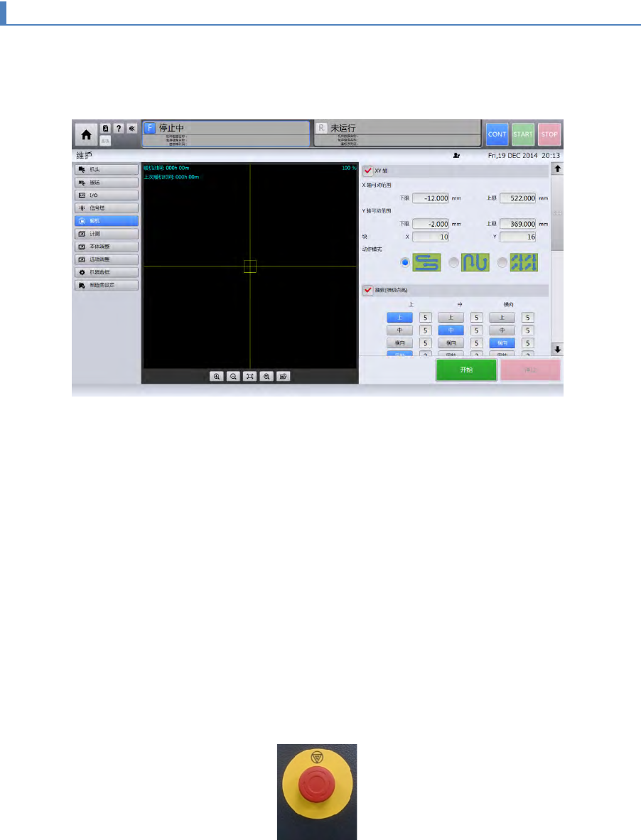Go to the home screen
The width and height of the screenshot is (641, 840).
pyautogui.click(x=86, y=134)
